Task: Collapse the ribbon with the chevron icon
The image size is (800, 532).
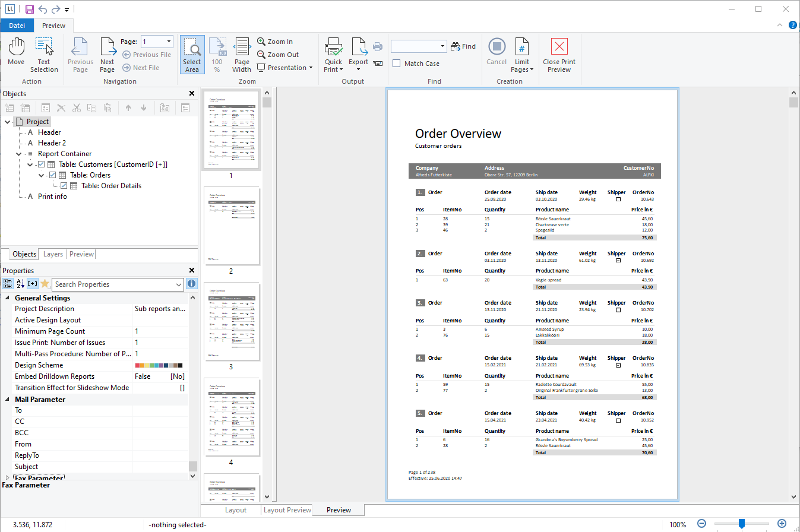Action: point(780,25)
